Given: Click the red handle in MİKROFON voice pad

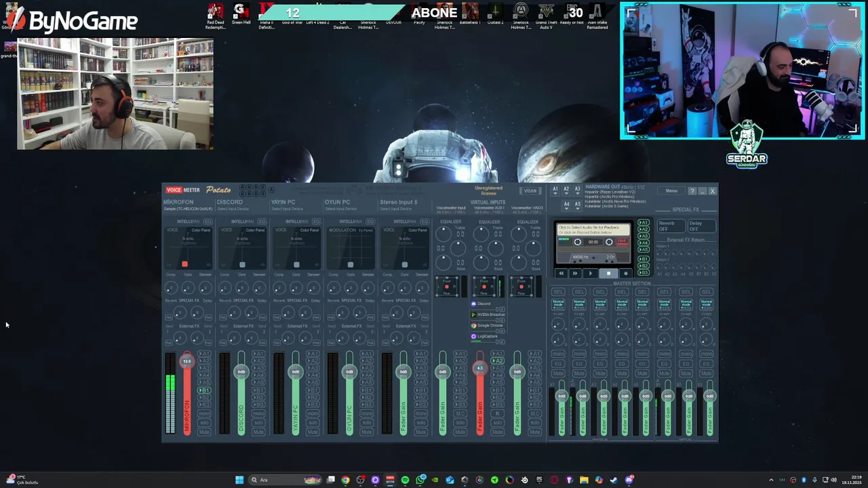Looking at the screenshot, I should point(184,264).
